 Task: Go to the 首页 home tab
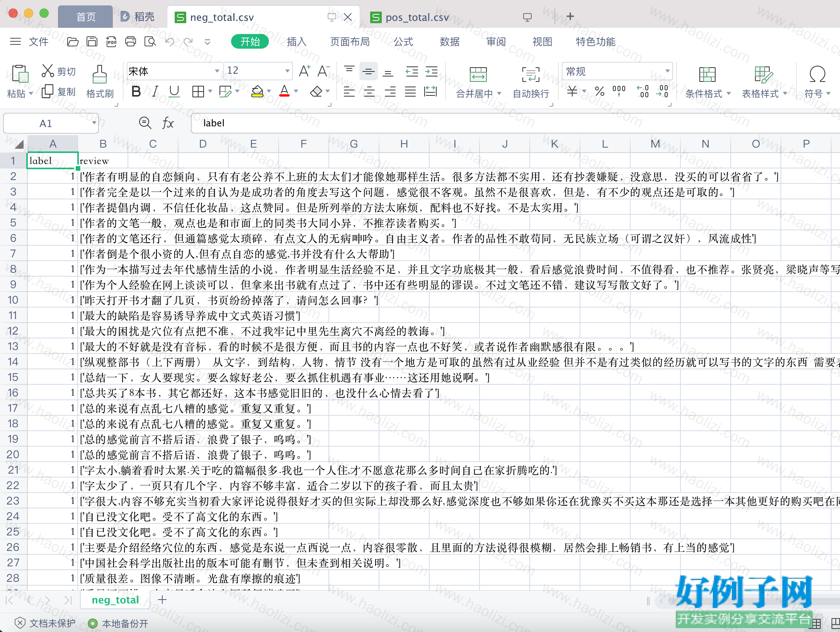pyautogui.click(x=86, y=17)
